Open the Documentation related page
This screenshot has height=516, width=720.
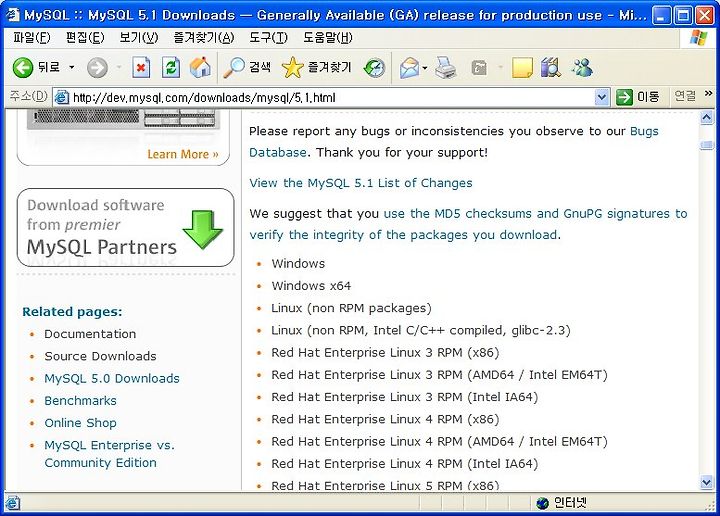[x=90, y=334]
